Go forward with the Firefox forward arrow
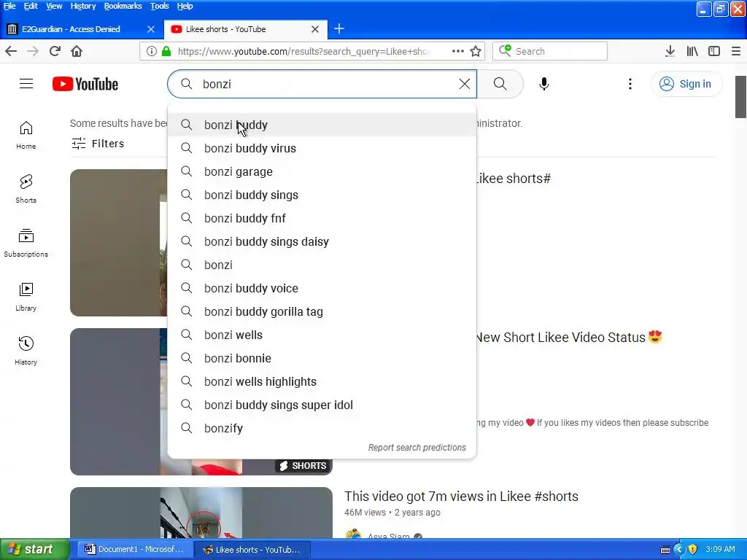Viewport: 747px width, 560px height. pyautogui.click(x=33, y=51)
